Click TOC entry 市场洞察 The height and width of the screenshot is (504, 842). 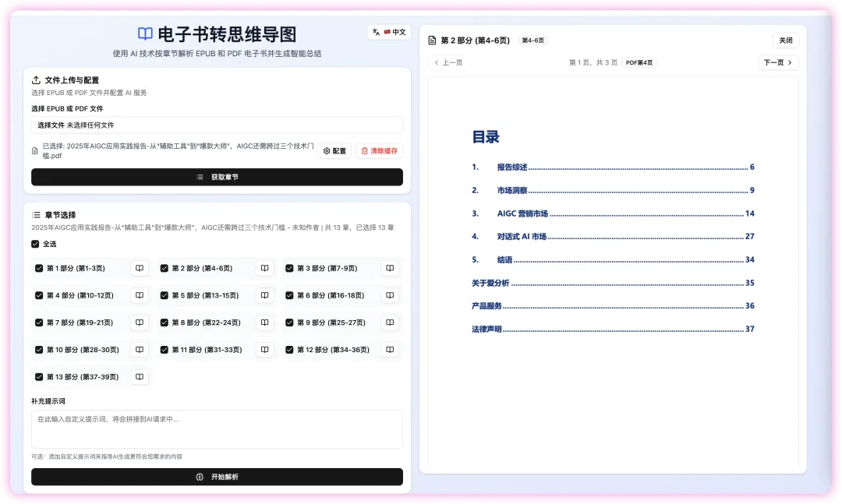613,190
